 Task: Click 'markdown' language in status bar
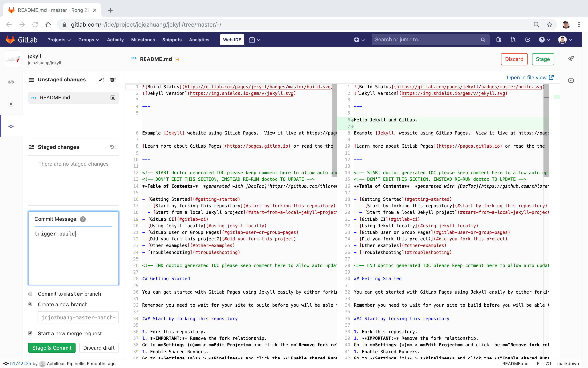tap(568, 364)
